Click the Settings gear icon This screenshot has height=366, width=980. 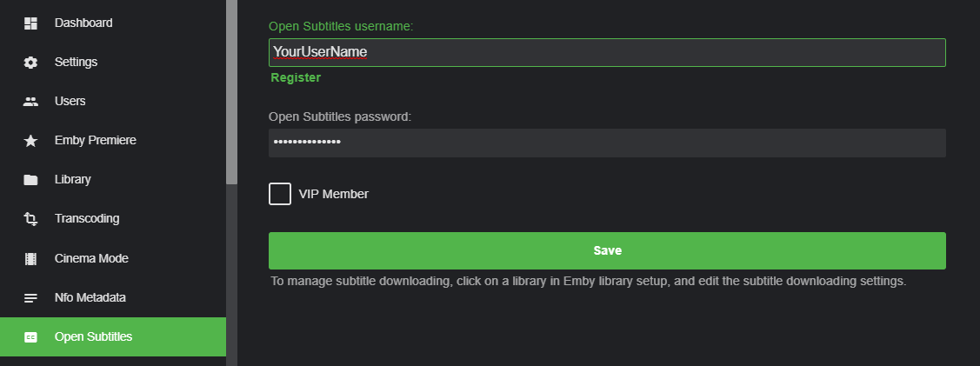tap(30, 63)
